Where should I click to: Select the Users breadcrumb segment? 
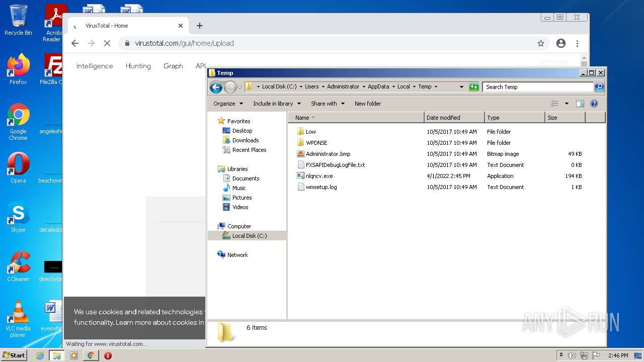[x=311, y=86]
